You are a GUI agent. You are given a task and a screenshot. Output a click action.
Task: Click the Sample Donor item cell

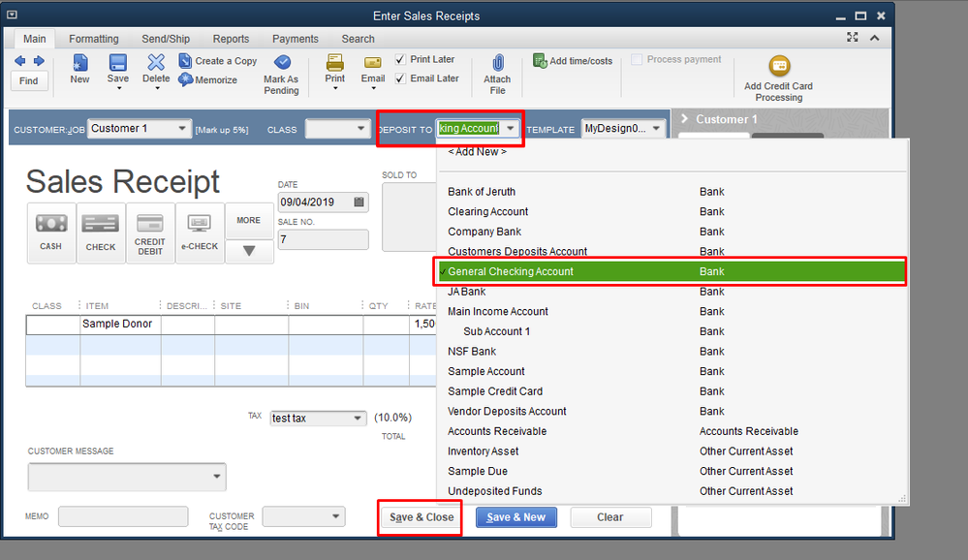pos(120,324)
